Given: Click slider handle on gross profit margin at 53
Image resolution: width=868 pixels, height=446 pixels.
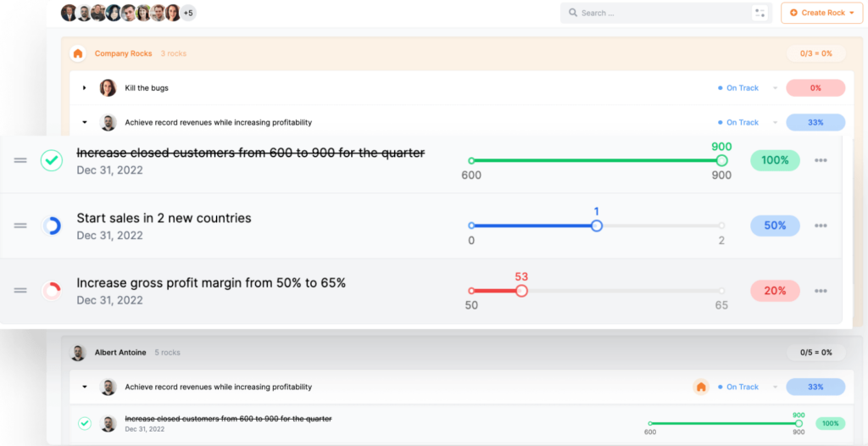Looking at the screenshot, I should (521, 291).
